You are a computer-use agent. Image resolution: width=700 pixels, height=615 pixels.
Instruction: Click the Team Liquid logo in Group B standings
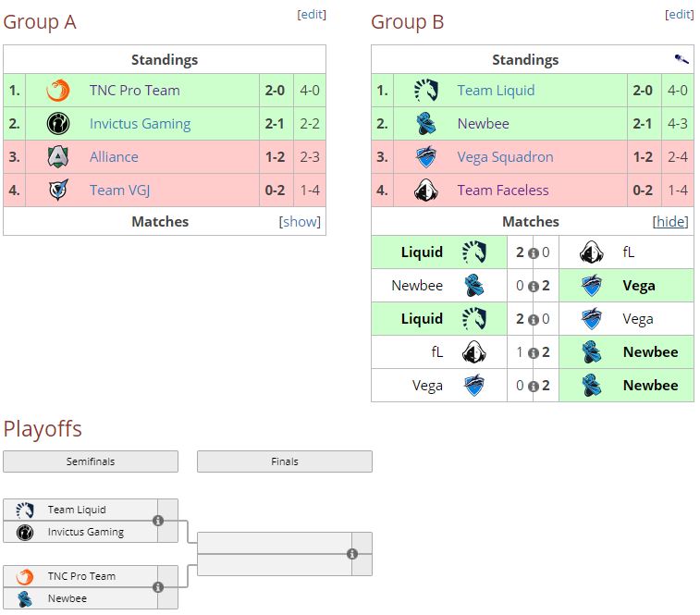click(426, 91)
